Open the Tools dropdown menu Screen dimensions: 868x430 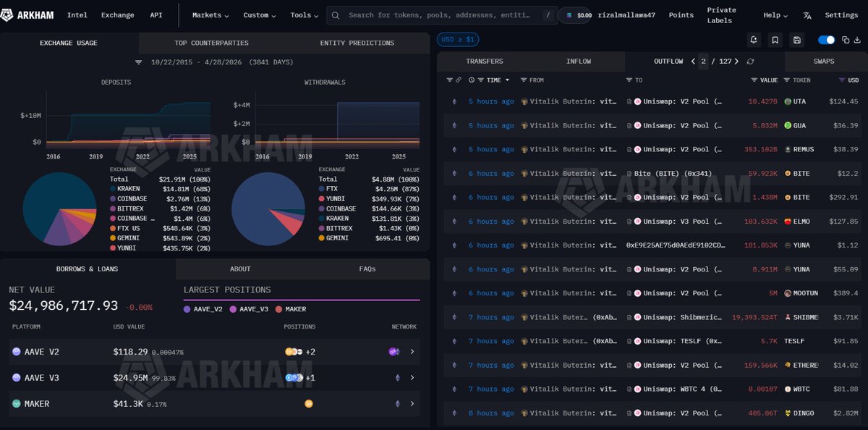[305, 15]
